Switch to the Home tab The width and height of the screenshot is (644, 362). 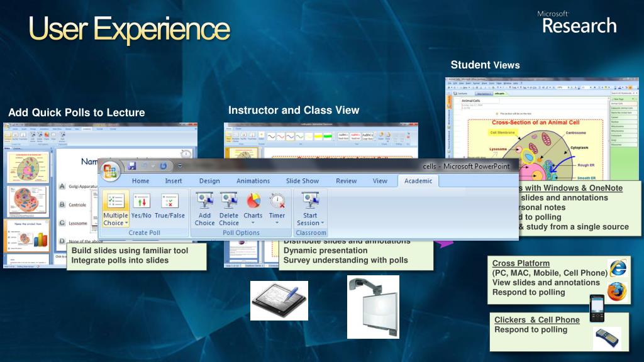140,181
